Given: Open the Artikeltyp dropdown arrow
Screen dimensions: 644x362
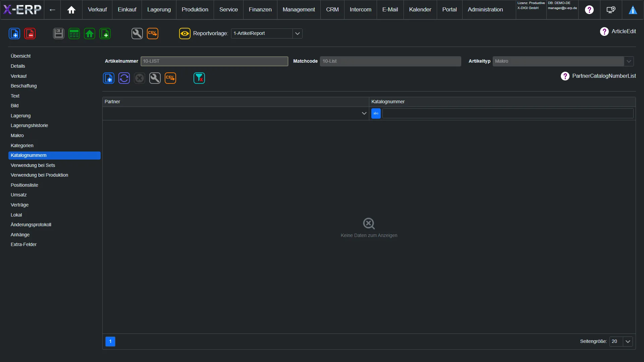Looking at the screenshot, I should point(629,61).
